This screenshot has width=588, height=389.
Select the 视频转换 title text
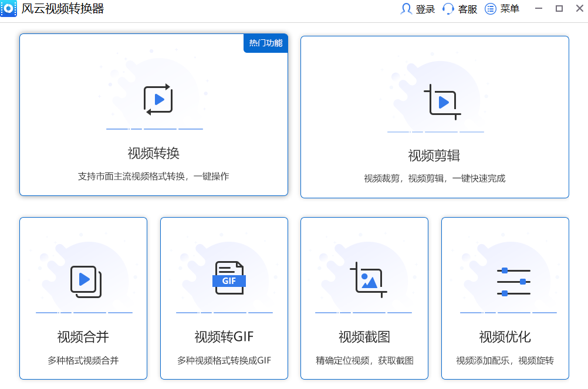point(153,153)
